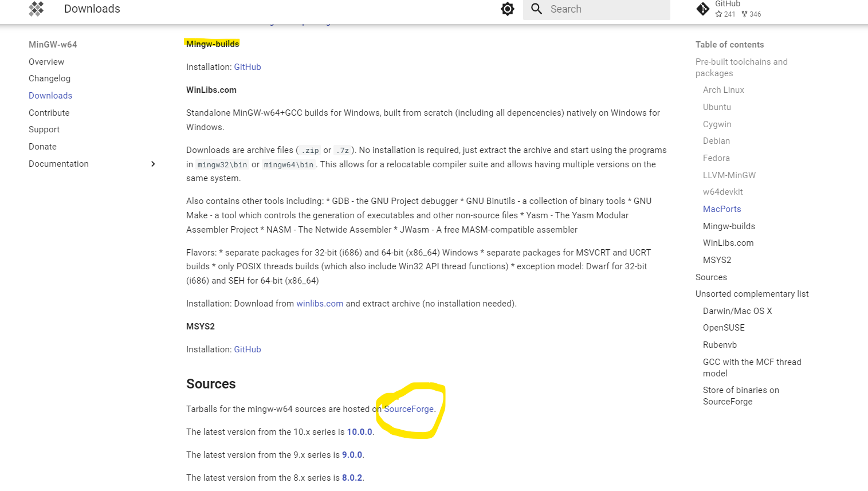The height and width of the screenshot is (491, 868).
Task: Jump to w64devkit in table of contents
Action: coord(723,192)
